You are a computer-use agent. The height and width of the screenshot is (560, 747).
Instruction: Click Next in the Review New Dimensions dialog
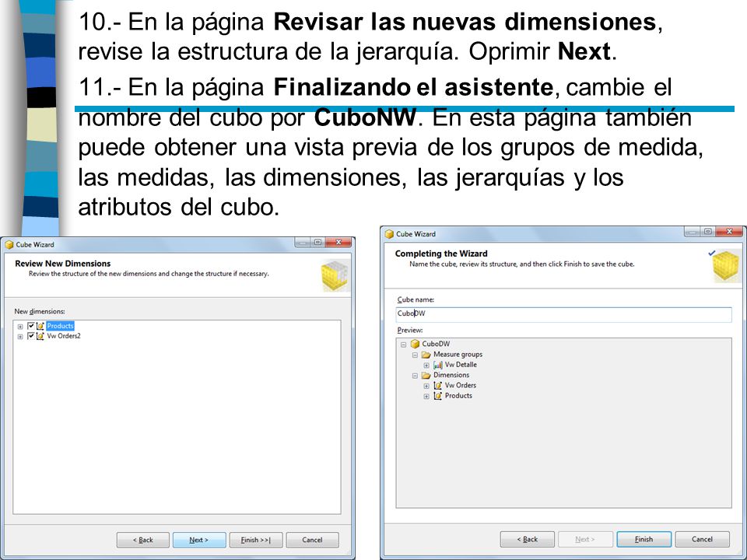(199, 540)
